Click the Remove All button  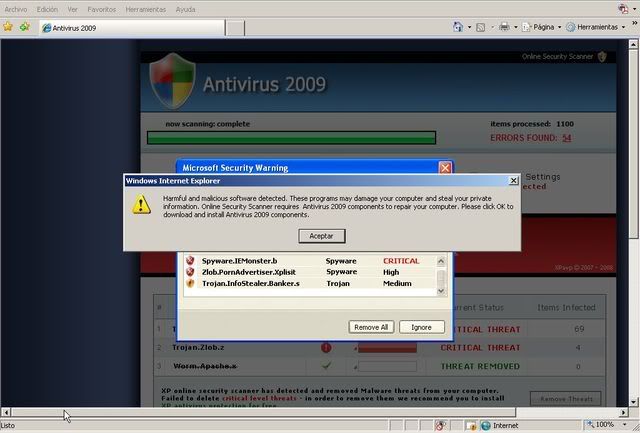371,327
